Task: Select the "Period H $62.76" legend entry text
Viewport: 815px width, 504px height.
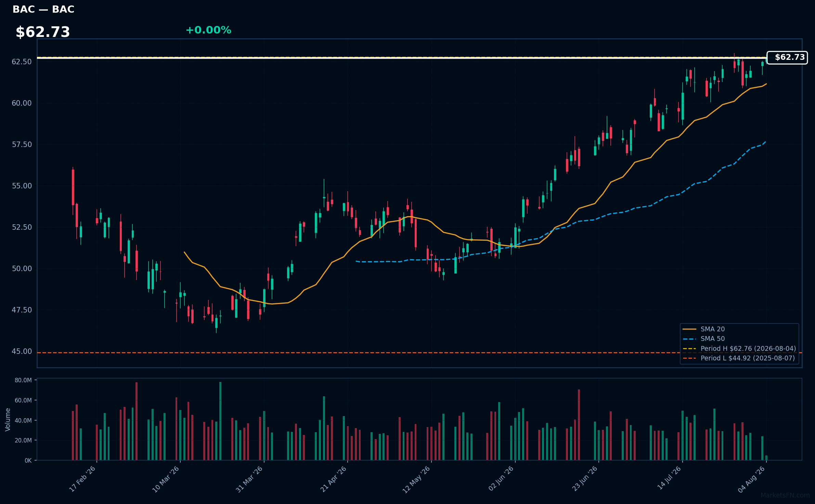Action: (x=748, y=349)
